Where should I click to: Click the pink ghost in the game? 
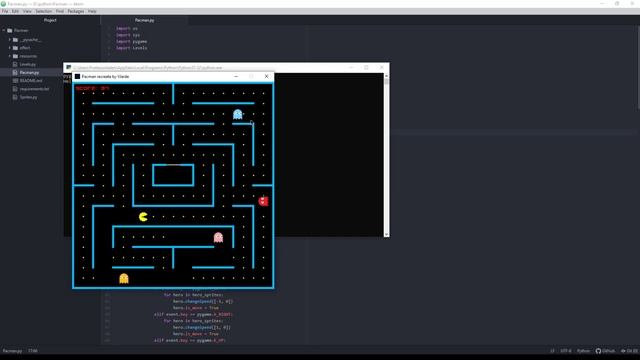[218, 237]
